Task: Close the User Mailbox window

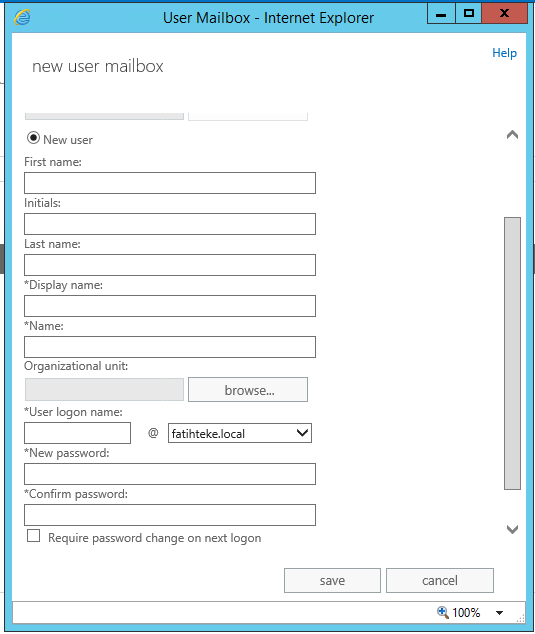Action: (x=505, y=14)
